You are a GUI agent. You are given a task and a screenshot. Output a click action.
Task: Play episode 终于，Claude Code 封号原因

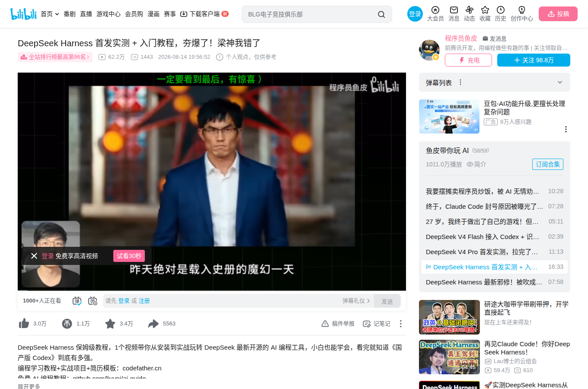[x=495, y=206]
